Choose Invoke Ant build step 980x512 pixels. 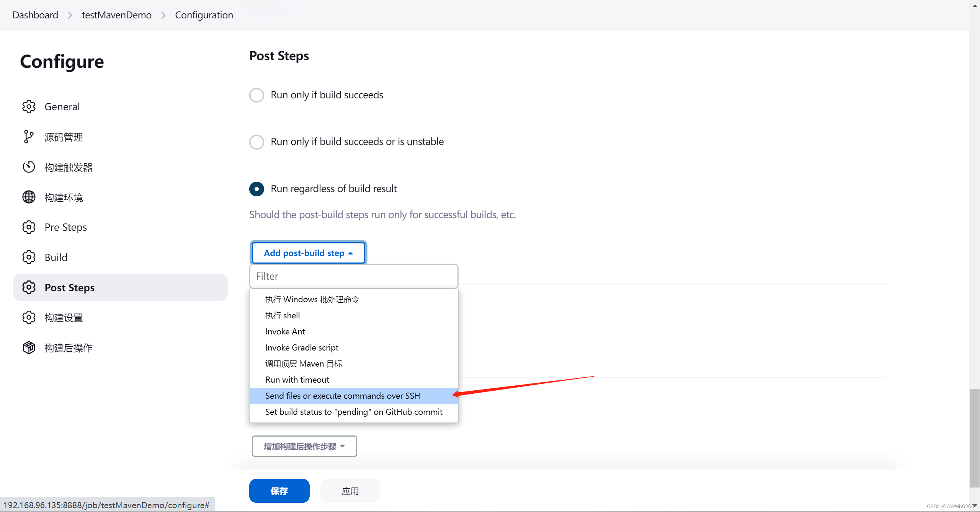click(354, 331)
